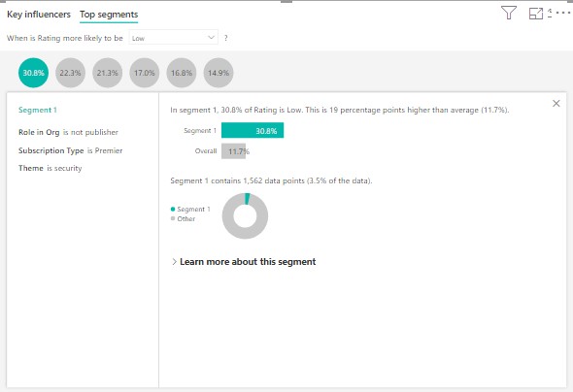Viewport: 573px width, 392px height.
Task: Switch to the Top segments tab
Action: click(x=109, y=15)
